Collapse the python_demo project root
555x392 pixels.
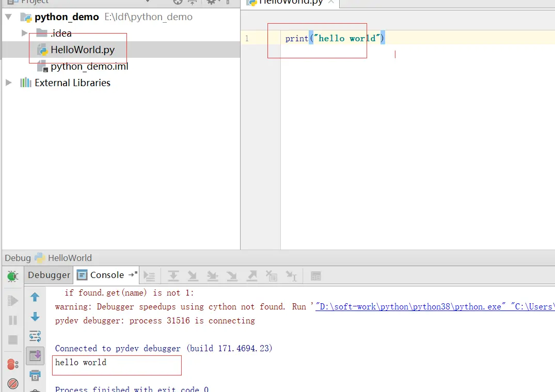(x=8, y=17)
